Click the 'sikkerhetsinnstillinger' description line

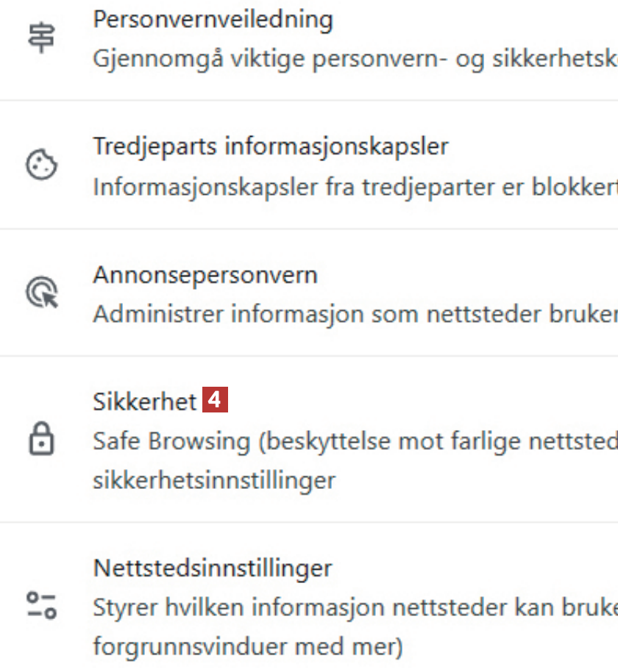(x=214, y=480)
